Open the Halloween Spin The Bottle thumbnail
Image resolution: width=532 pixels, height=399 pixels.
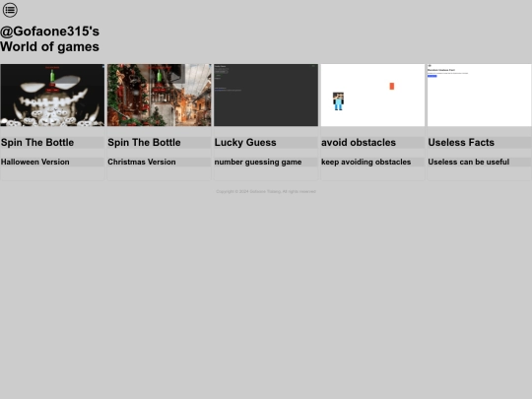point(52,95)
